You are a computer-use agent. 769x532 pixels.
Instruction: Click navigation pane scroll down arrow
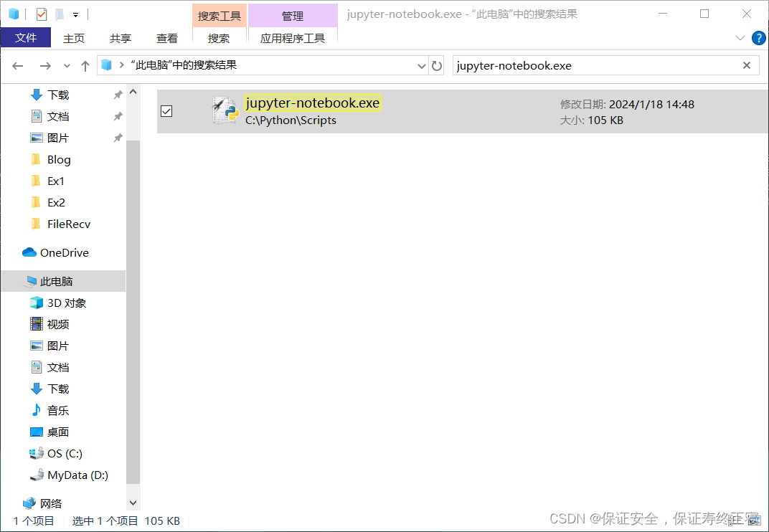tap(133, 503)
